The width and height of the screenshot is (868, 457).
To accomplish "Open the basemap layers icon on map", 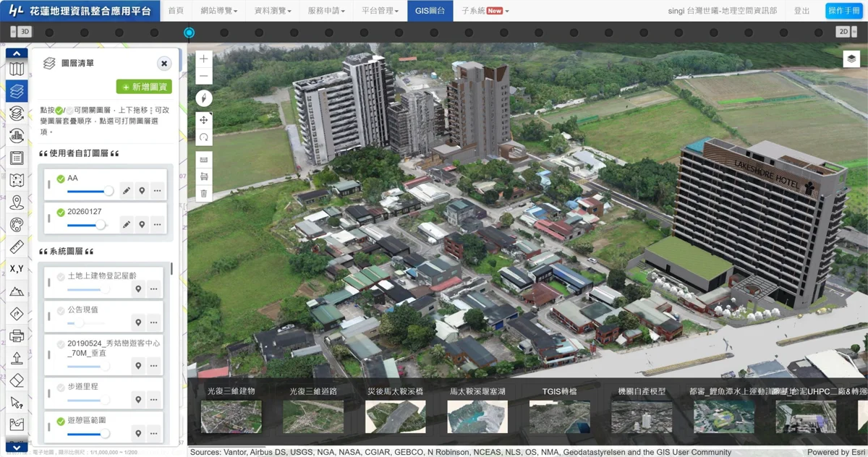I will pyautogui.click(x=851, y=59).
